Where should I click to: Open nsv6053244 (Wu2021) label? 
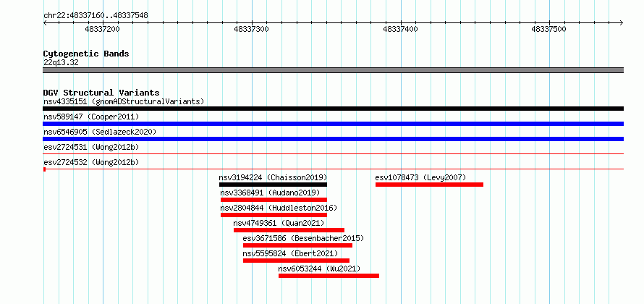pyautogui.click(x=319, y=269)
